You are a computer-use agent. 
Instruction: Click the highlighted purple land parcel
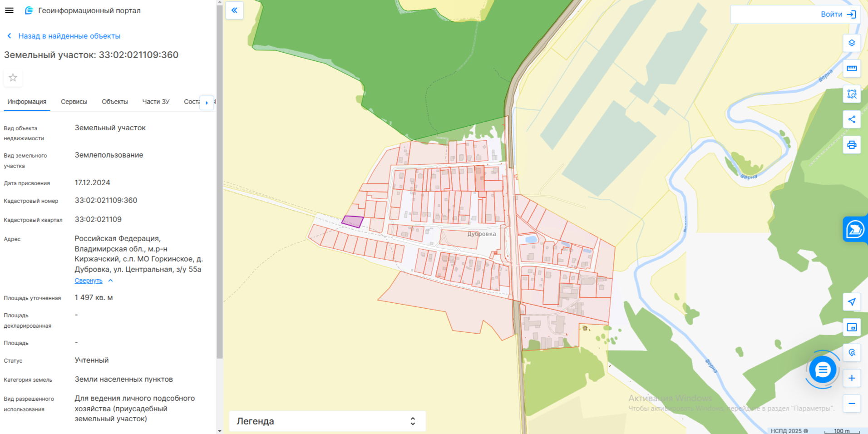[x=352, y=222]
